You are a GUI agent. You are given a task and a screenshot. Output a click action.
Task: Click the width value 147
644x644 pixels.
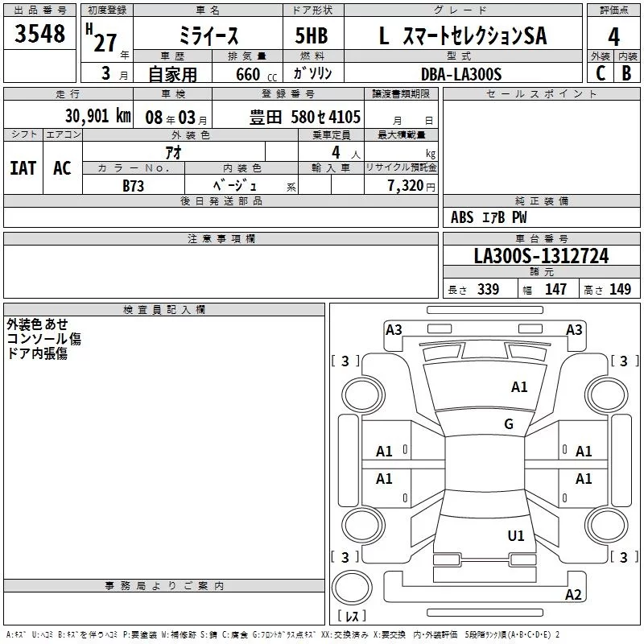pos(555,289)
